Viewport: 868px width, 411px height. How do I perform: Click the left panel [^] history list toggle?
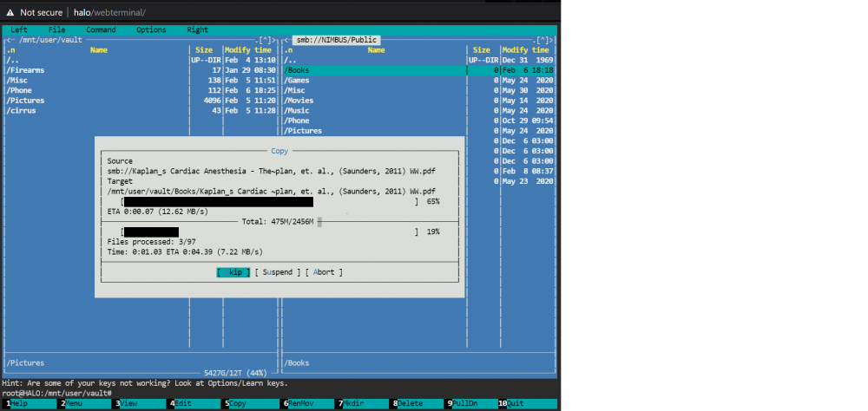(266, 40)
